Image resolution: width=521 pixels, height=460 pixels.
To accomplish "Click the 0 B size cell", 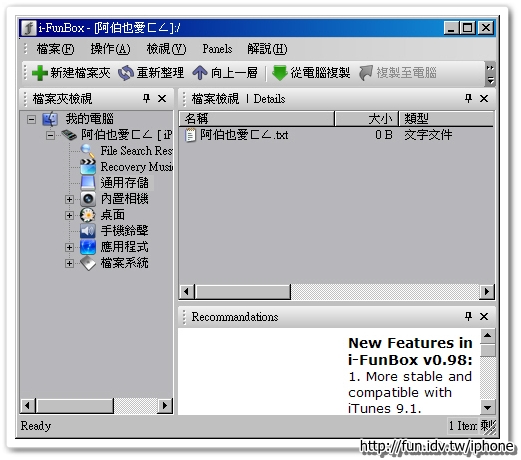I will tap(384, 135).
